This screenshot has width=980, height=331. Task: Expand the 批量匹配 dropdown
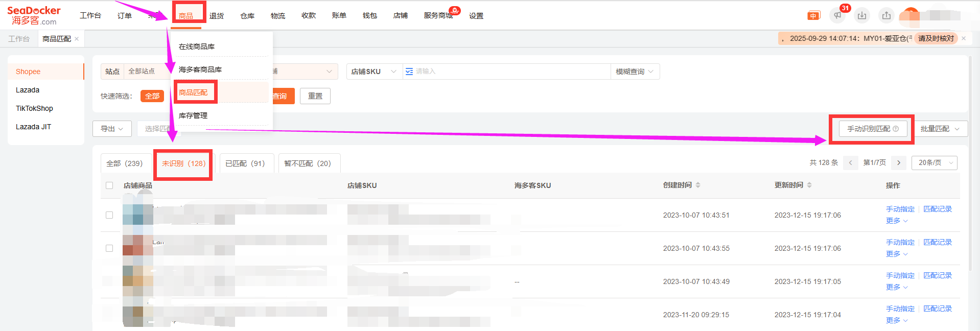(x=940, y=129)
